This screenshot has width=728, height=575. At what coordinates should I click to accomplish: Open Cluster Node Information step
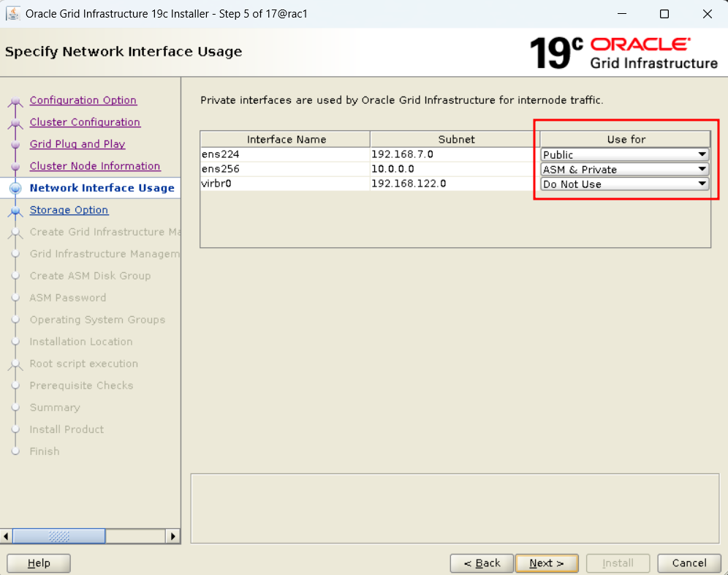click(x=95, y=166)
